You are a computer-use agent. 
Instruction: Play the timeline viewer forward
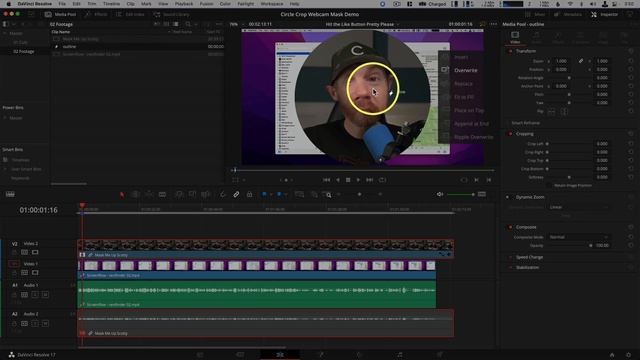click(358, 180)
